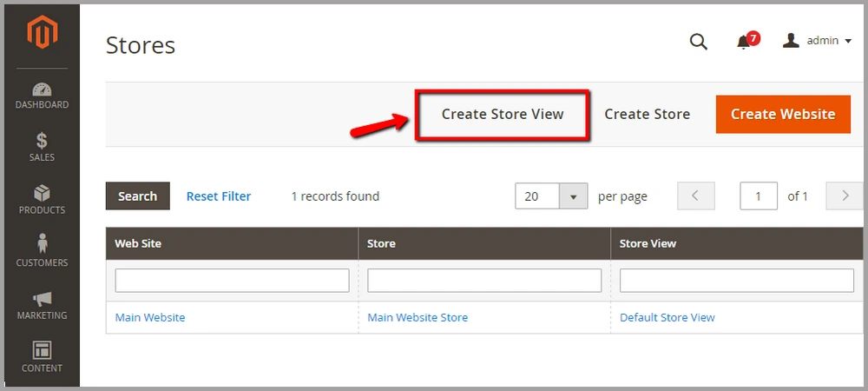Open the Main Website link
Viewport: 868px width, 391px height.
click(x=150, y=317)
